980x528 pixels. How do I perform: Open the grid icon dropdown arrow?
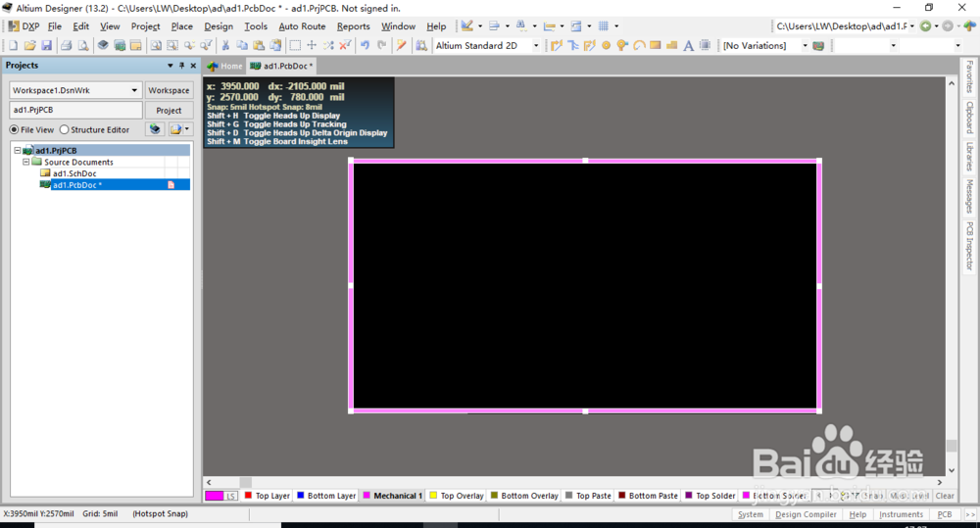click(616, 26)
